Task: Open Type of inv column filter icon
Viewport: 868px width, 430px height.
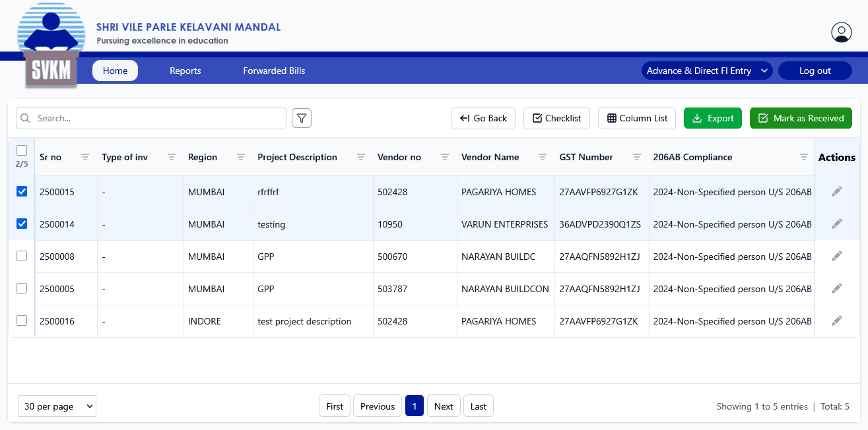Action: coord(172,157)
